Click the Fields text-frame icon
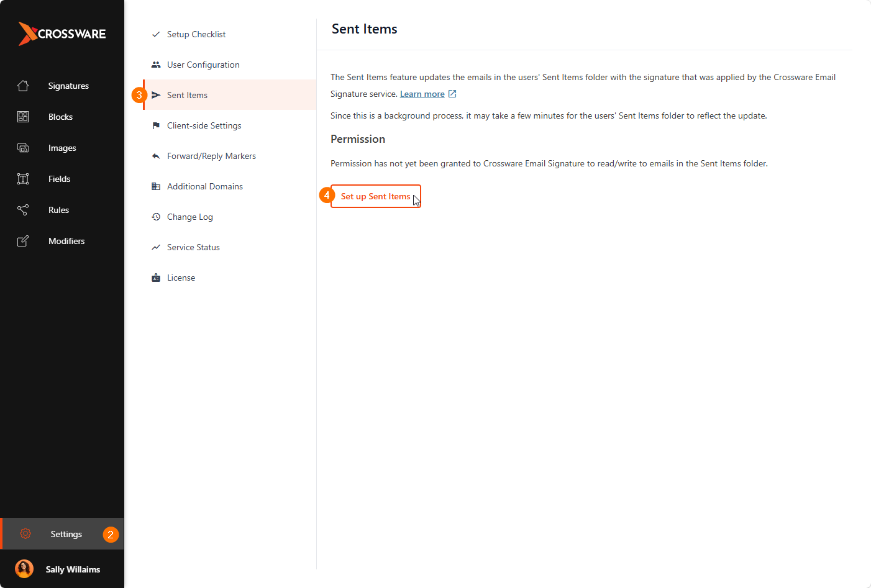Viewport: 871px width, 588px height. (23, 179)
